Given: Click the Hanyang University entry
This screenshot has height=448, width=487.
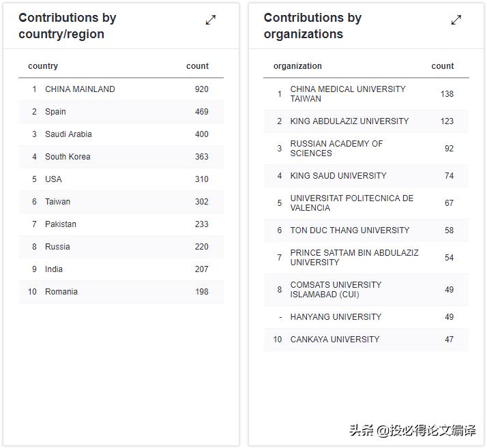Looking at the screenshot, I should click(x=336, y=317).
